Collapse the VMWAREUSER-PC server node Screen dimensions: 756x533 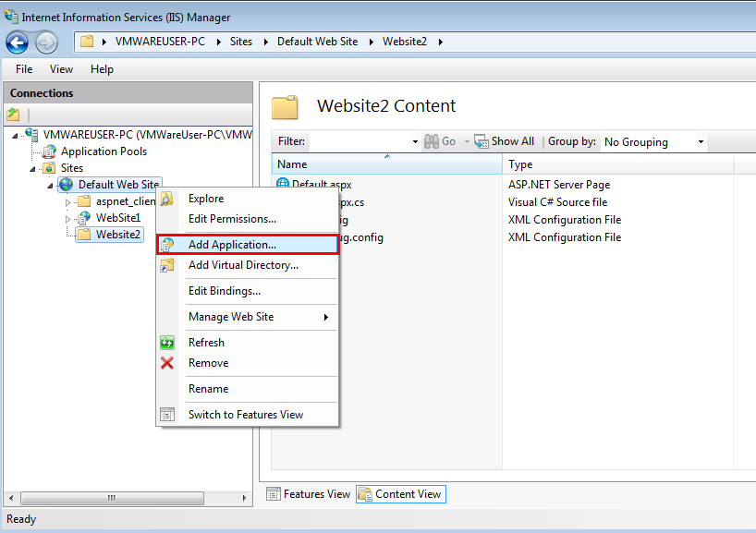click(16, 136)
